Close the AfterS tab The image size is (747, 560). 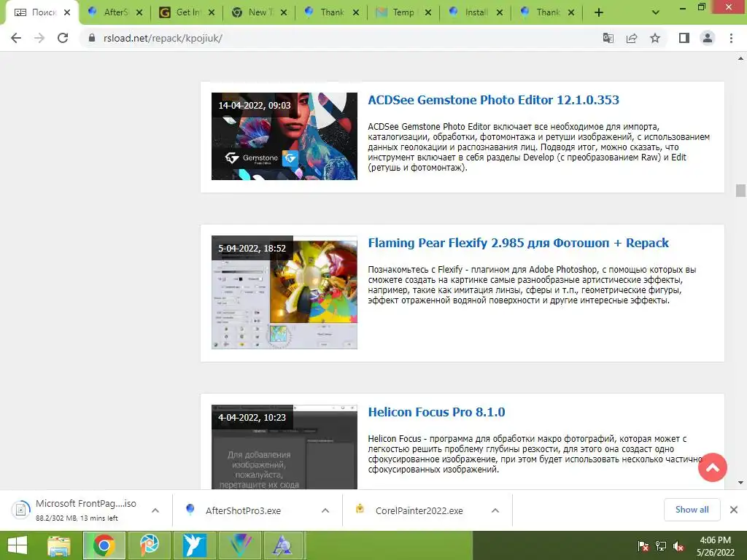point(139,12)
